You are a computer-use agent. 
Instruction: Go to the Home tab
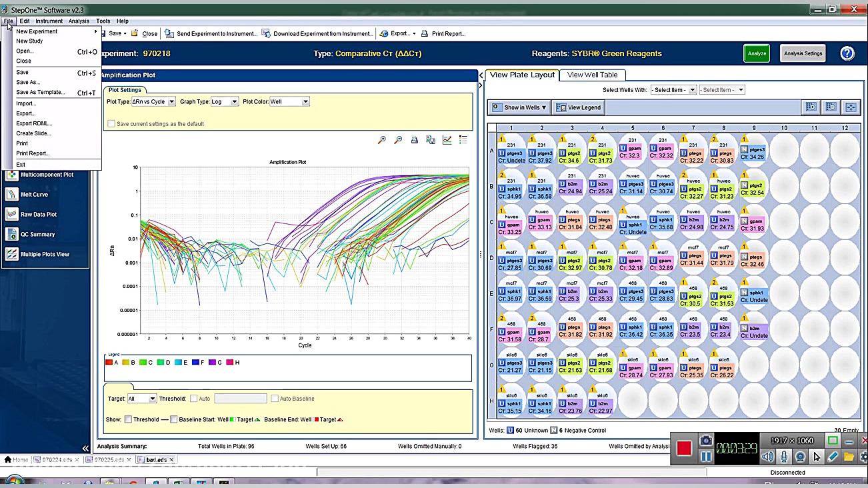coord(17,459)
